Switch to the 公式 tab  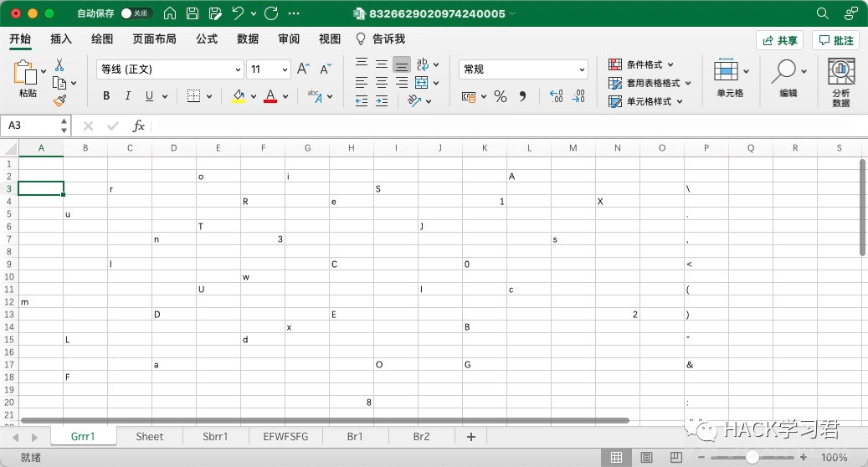(x=207, y=38)
